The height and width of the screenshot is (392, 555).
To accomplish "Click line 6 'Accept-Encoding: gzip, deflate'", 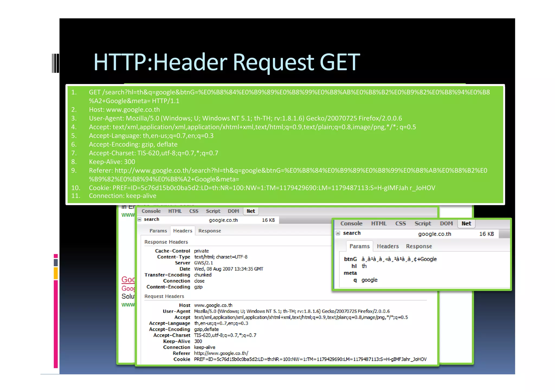I will [133, 144].
